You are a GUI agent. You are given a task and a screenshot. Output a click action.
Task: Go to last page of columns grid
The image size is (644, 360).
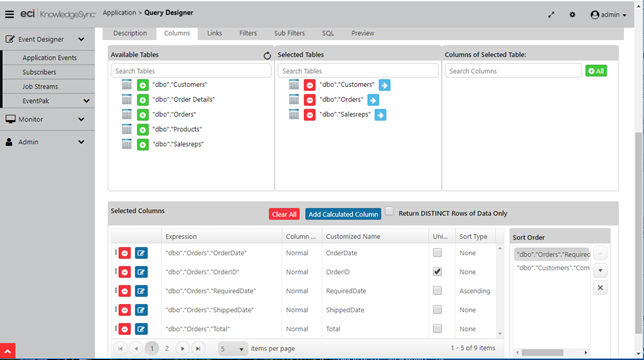pos(198,349)
